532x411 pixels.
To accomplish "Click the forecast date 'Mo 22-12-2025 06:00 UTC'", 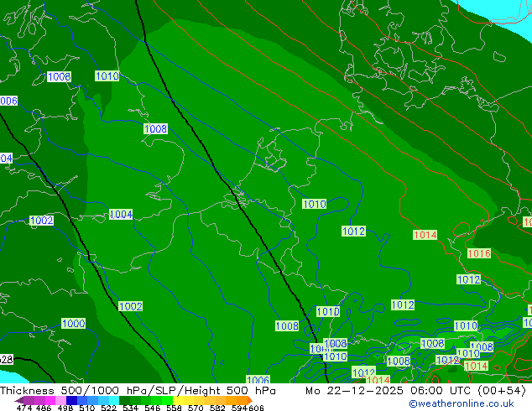I will click(389, 391).
